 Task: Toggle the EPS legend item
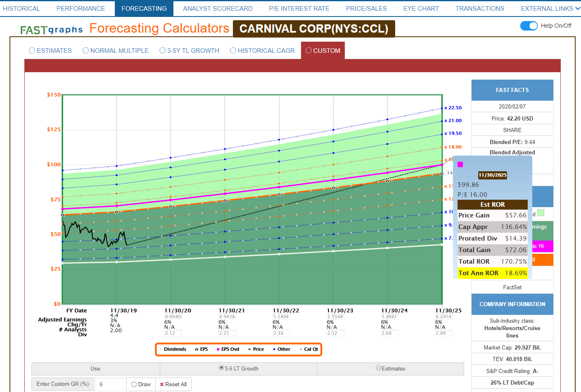click(x=202, y=349)
